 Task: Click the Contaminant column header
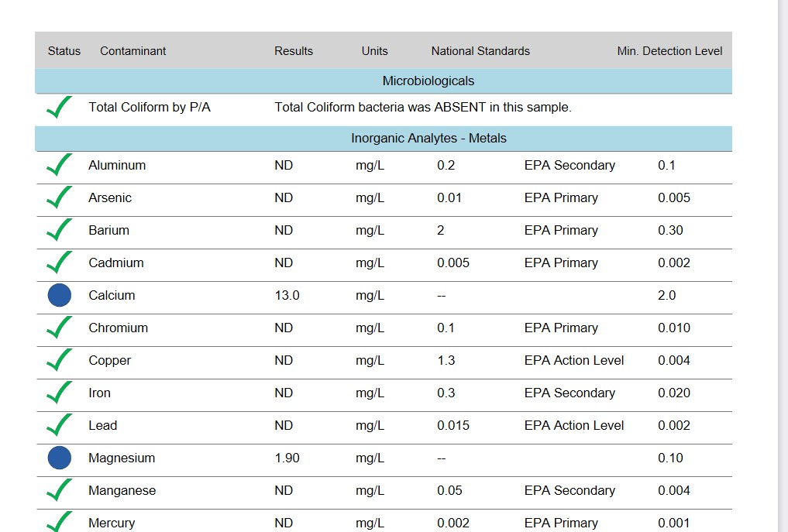click(132, 51)
